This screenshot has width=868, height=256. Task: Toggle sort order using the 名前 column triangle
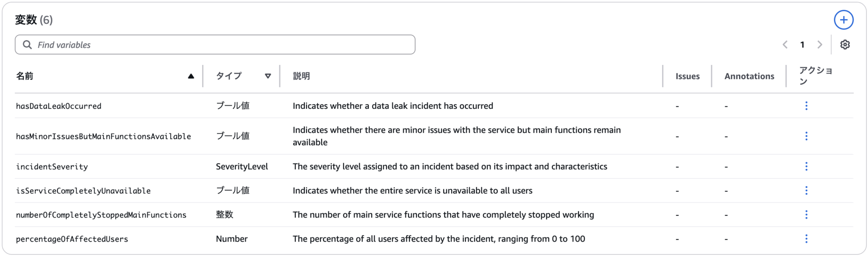pyautogui.click(x=191, y=75)
